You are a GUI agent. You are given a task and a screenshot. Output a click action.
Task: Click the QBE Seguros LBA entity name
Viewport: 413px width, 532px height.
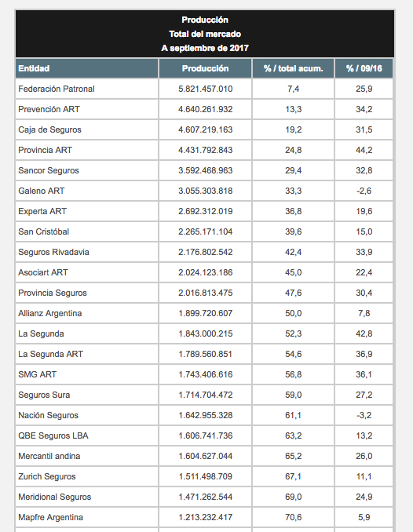(53, 435)
